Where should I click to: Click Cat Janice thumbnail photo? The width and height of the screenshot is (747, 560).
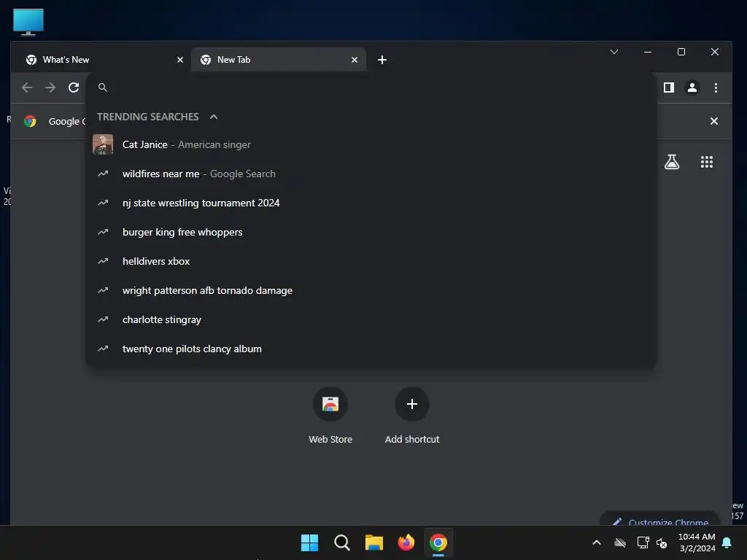(103, 145)
